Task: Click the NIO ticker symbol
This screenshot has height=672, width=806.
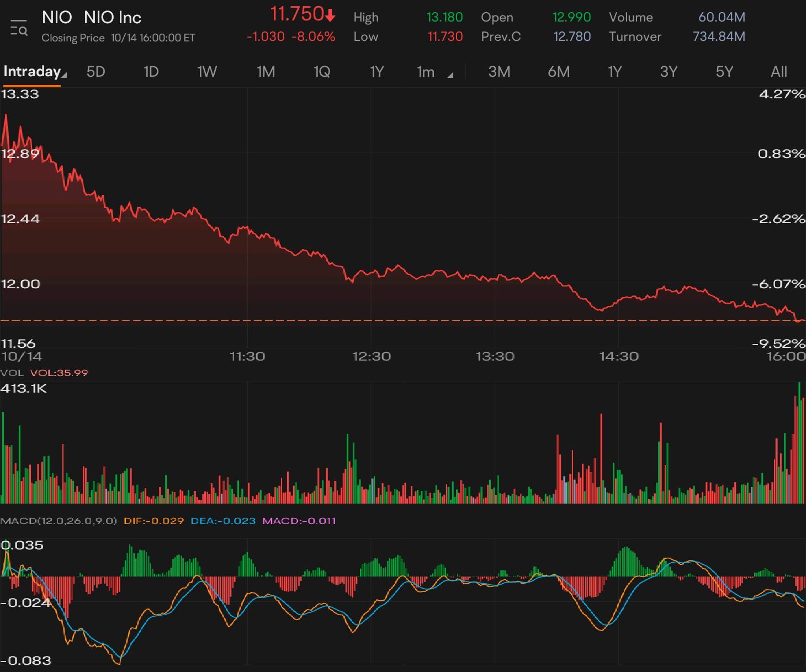Action: point(57,18)
